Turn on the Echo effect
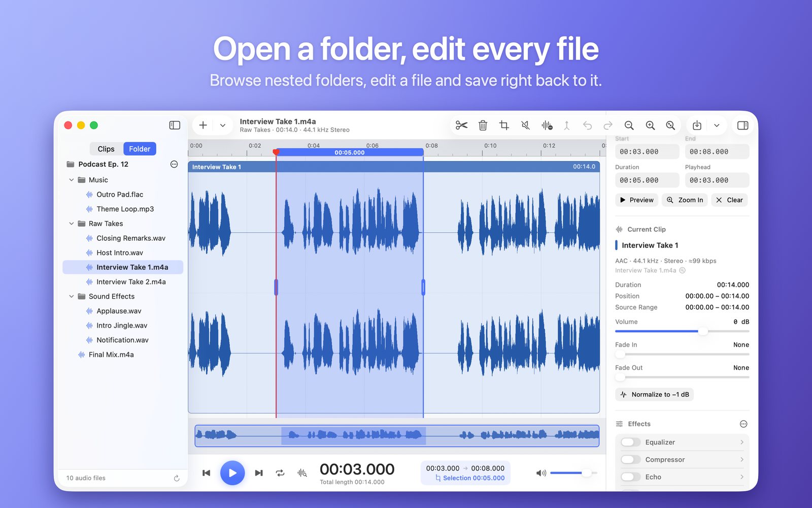Viewport: 812px width, 508px height. [630, 477]
